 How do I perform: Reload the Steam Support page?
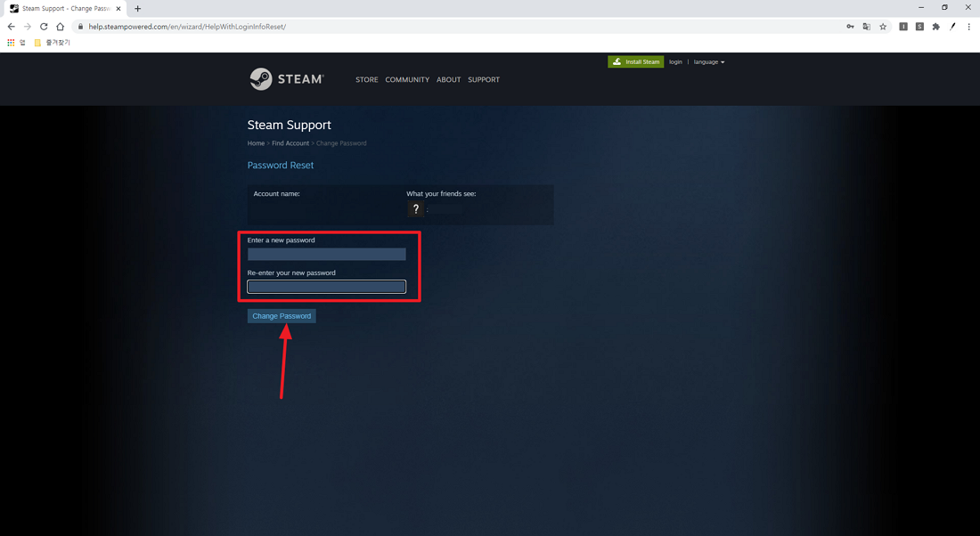pos(44,26)
